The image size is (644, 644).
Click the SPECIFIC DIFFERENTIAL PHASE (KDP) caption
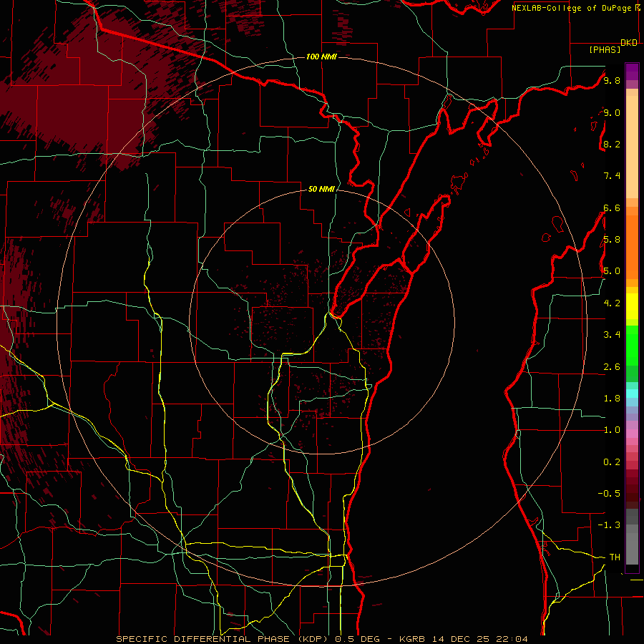tap(223, 639)
